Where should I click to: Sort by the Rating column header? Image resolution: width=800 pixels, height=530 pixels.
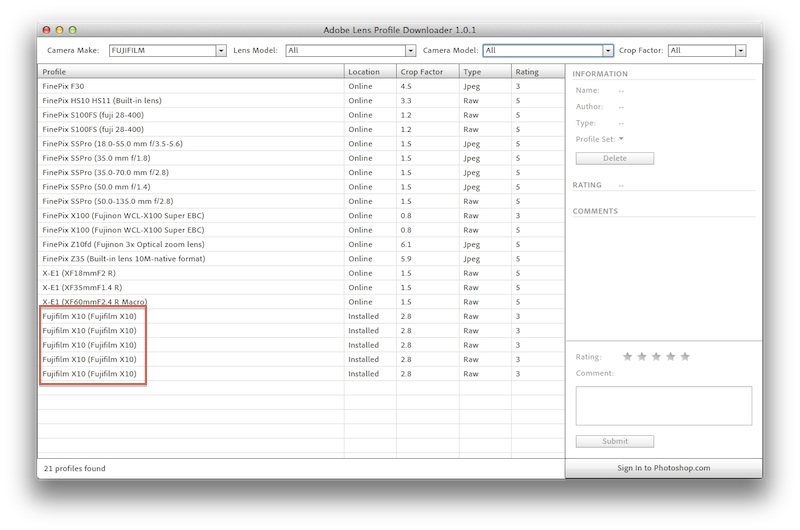pyautogui.click(x=538, y=72)
